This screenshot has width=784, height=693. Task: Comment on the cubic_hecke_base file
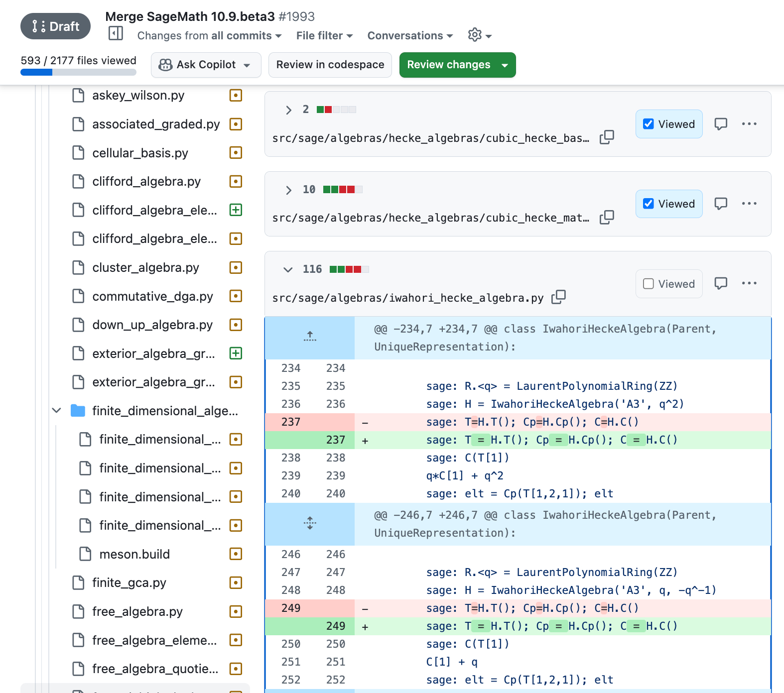[x=721, y=124]
